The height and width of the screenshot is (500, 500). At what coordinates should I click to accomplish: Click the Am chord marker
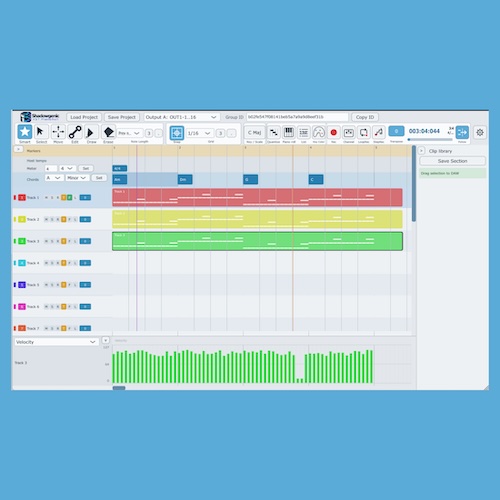point(120,179)
